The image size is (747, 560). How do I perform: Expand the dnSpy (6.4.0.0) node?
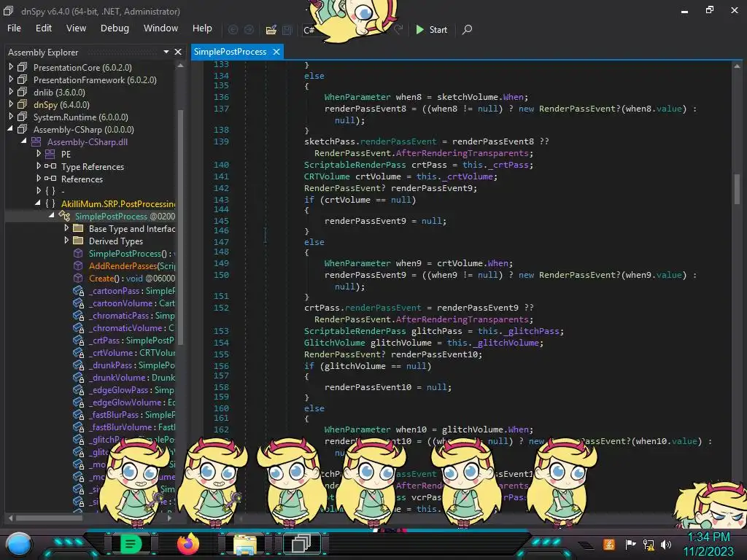pos(11,104)
